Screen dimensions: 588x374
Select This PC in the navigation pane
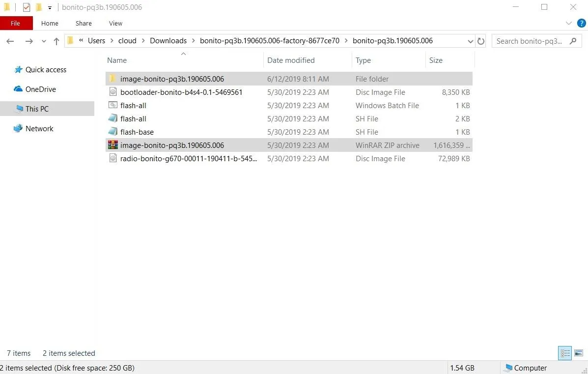(x=37, y=109)
